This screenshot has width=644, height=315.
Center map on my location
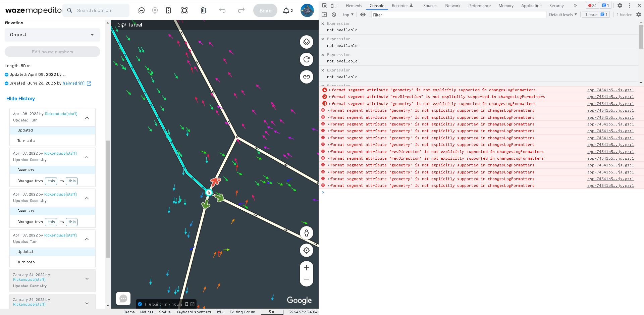click(x=306, y=250)
